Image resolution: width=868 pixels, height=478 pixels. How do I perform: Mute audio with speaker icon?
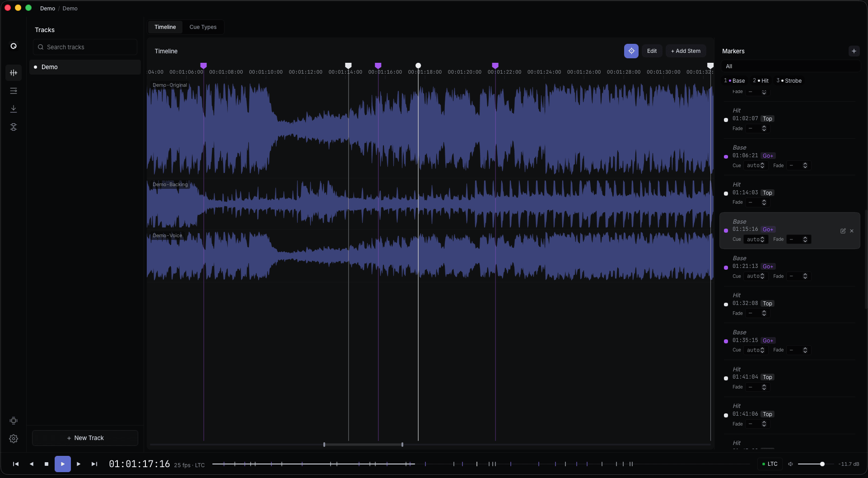790,464
